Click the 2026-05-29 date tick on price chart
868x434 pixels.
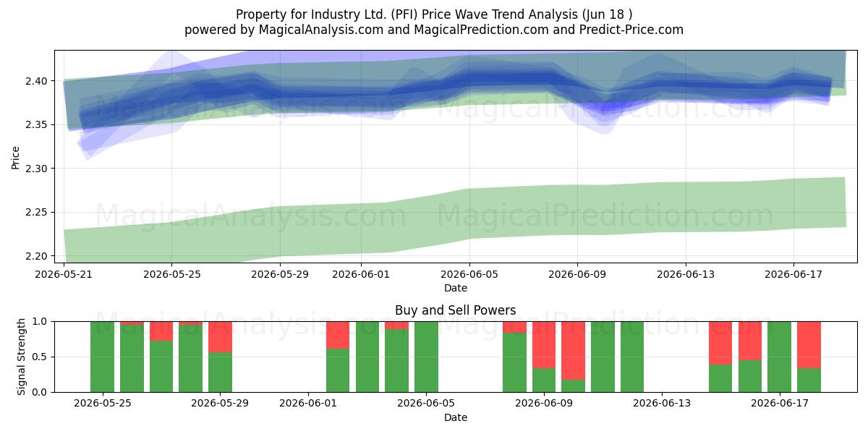coord(280,274)
